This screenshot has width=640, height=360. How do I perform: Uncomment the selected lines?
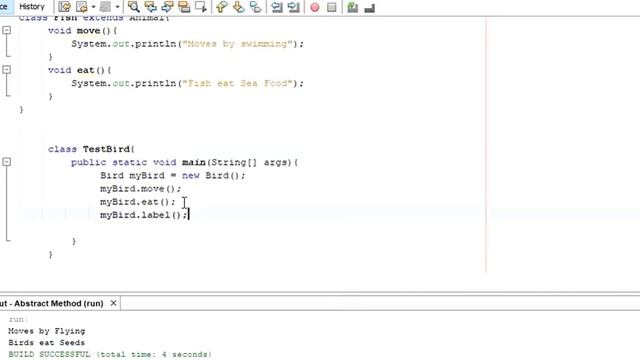point(369,7)
